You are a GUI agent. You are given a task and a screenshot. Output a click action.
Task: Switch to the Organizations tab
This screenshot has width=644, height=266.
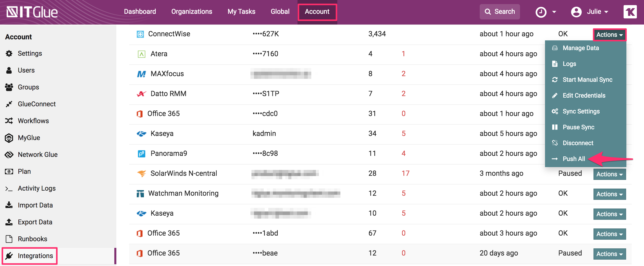click(x=192, y=12)
